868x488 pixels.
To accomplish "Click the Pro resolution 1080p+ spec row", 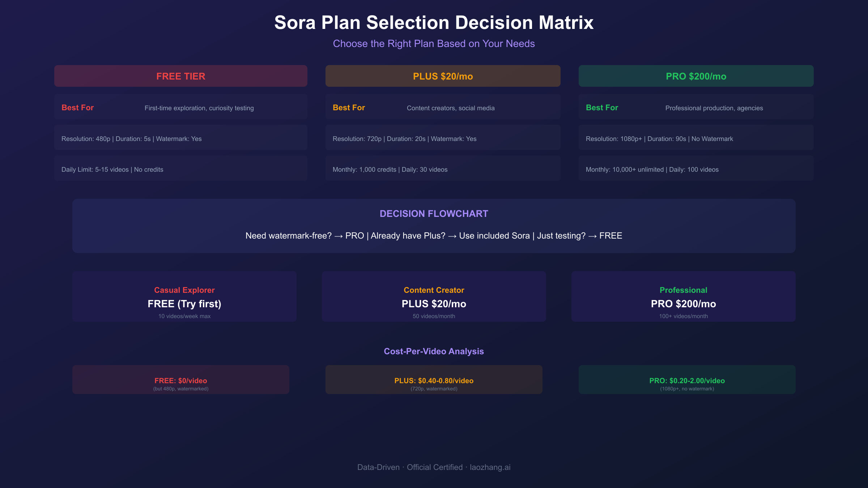I will (696, 138).
